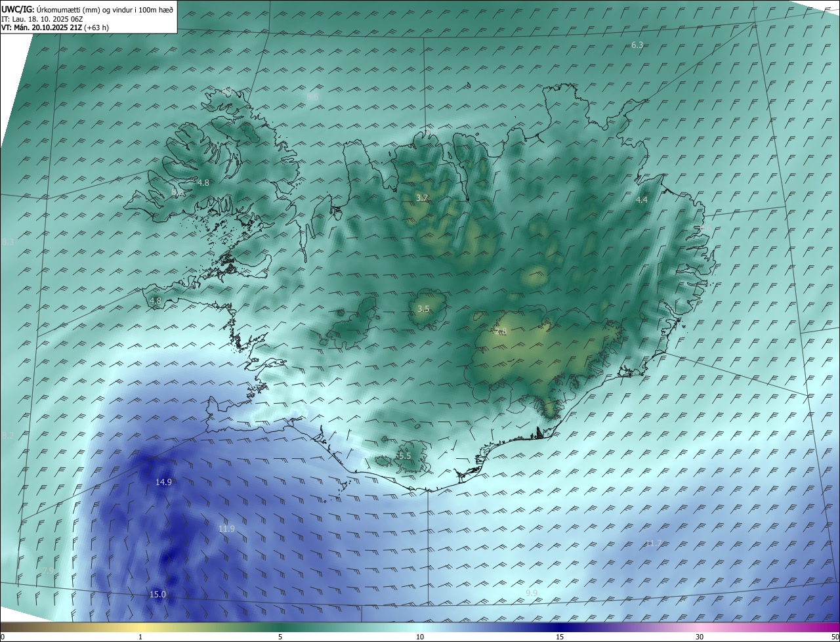Click the 7.9 value in the southwest corner
Image resolution: width=840 pixels, height=642 pixels.
(49, 570)
